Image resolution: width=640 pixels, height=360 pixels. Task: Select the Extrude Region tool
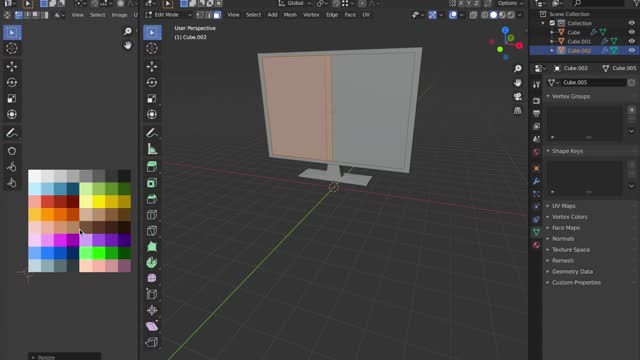[152, 167]
